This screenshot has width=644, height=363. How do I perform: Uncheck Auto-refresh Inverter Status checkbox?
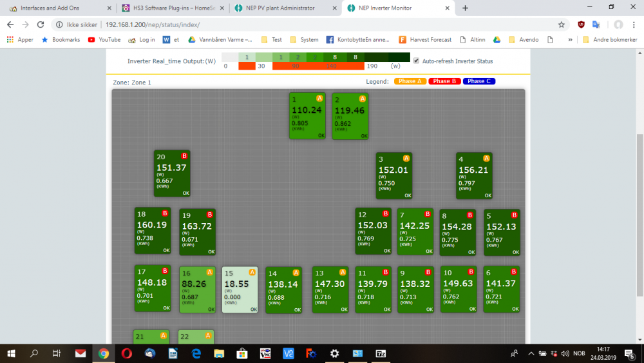[x=416, y=61]
